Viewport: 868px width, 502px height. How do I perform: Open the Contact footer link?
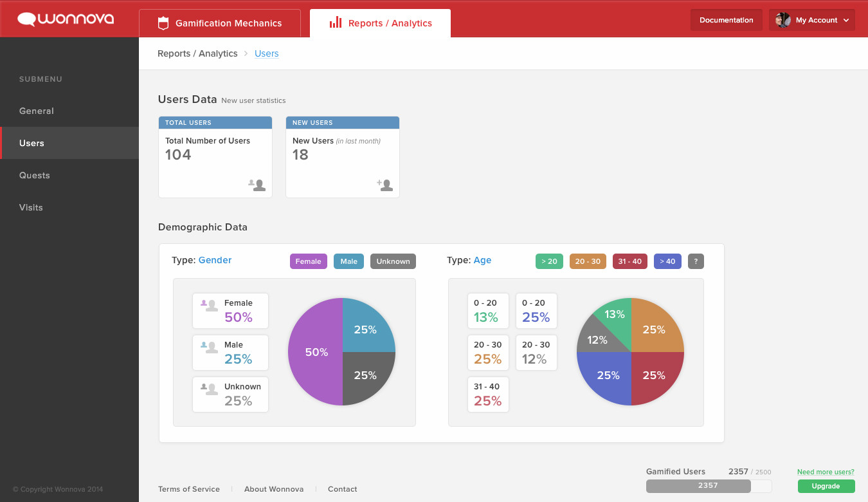tap(343, 489)
